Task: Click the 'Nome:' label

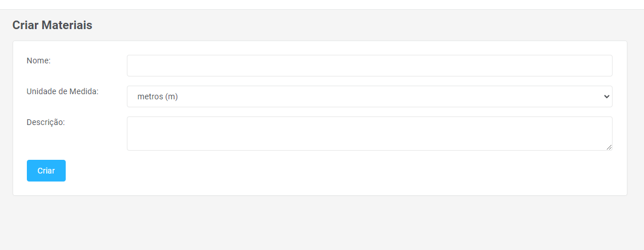Action: 39,61
